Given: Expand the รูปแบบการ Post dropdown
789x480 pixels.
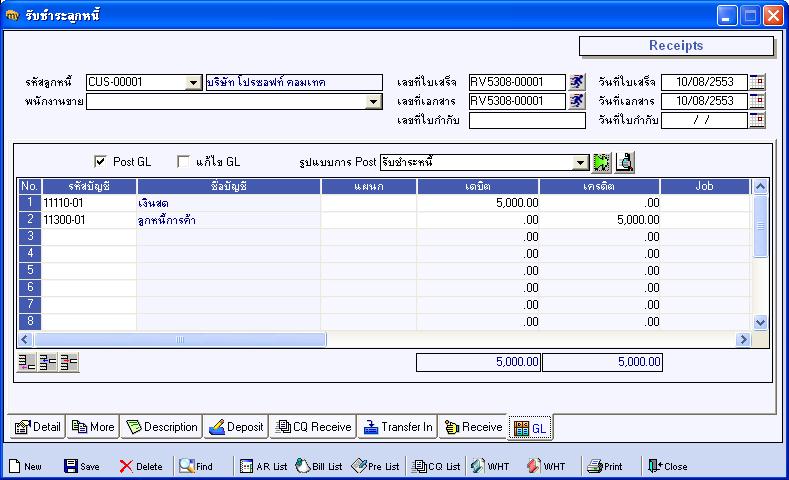Looking at the screenshot, I should (x=580, y=163).
